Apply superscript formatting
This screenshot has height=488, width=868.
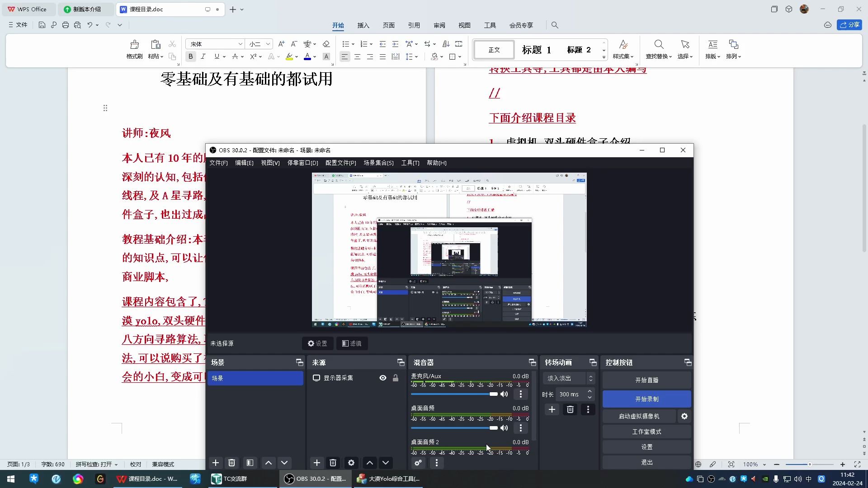point(254,56)
